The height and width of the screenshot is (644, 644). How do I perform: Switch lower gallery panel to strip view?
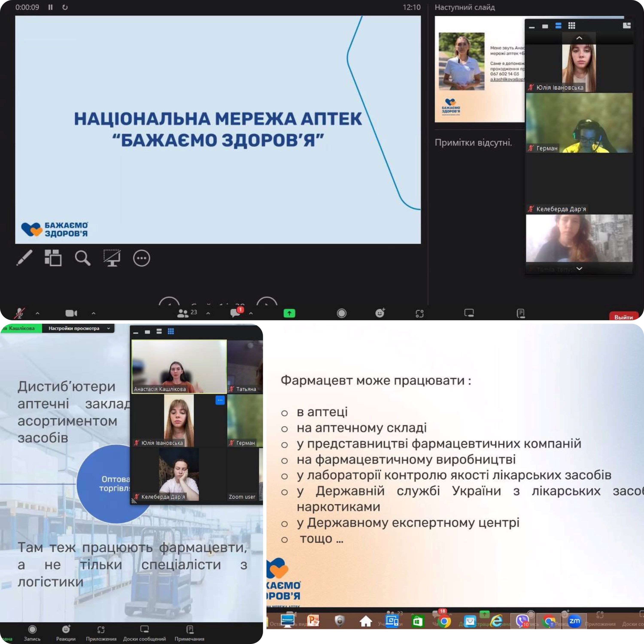point(159,331)
